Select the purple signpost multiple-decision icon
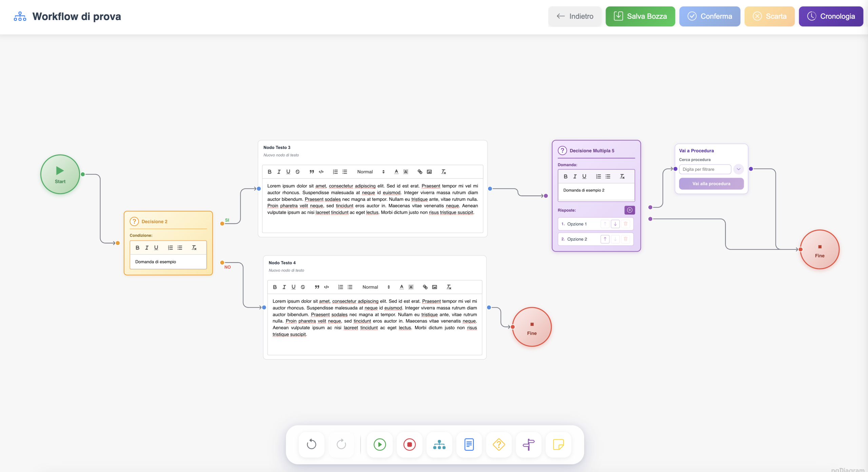Image resolution: width=868 pixels, height=472 pixels. [529, 445]
